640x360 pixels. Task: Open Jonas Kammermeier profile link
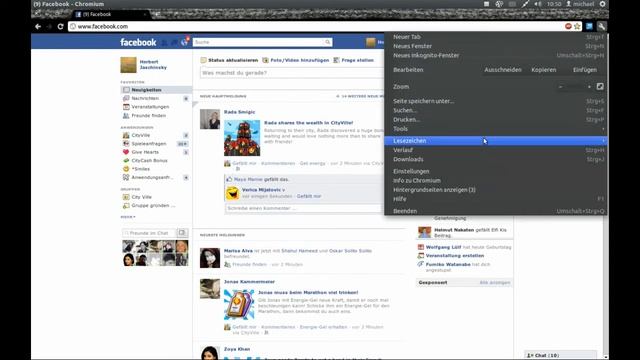(x=249, y=282)
